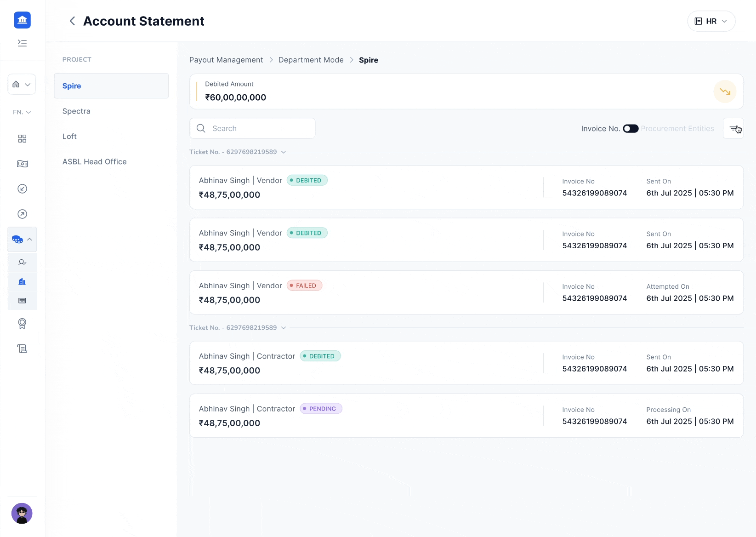This screenshot has height=537, width=756.
Task: Open the scroll document icon
Action: (22, 349)
